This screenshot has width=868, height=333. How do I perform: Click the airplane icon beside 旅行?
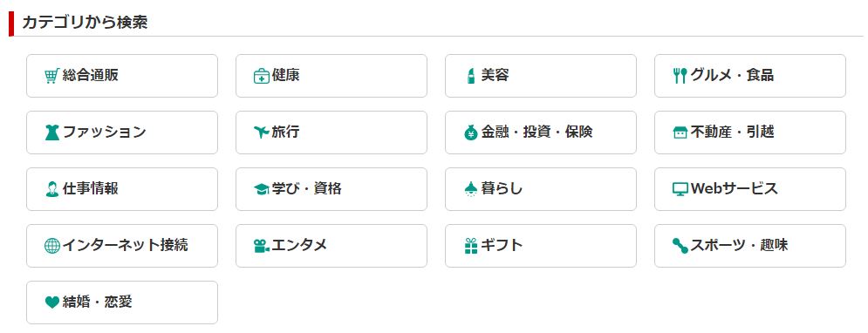pyautogui.click(x=262, y=133)
